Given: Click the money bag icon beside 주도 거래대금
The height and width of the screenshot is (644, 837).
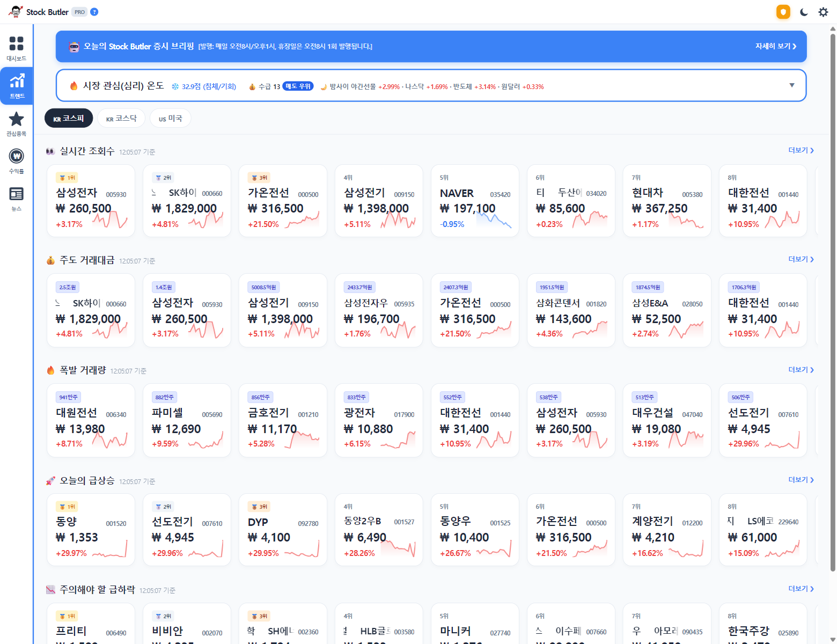Looking at the screenshot, I should (x=50, y=260).
